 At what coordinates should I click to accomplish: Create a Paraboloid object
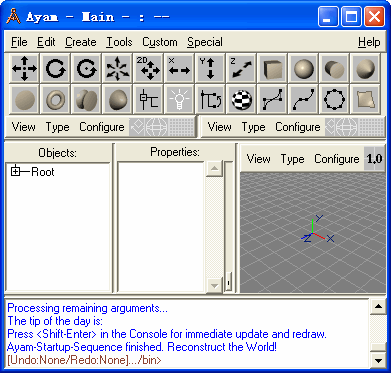pyautogui.click(x=118, y=99)
